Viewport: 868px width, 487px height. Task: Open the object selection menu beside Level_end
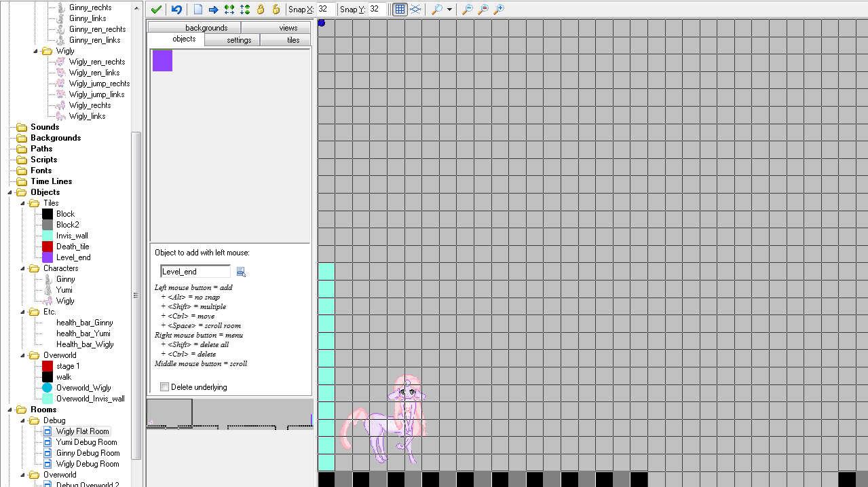click(241, 272)
